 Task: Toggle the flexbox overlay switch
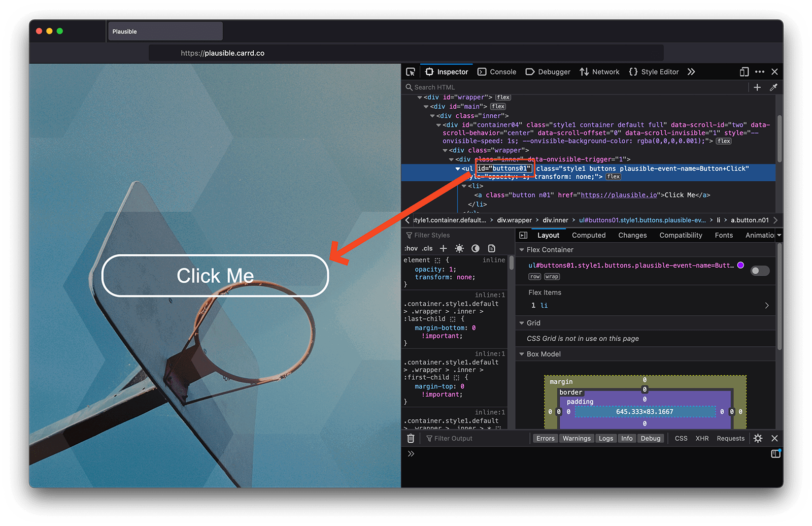[760, 271]
